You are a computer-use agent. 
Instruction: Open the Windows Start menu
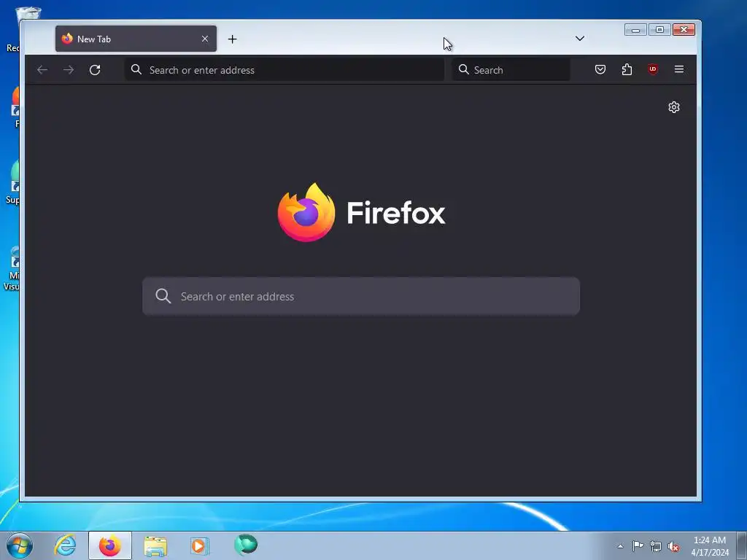pyautogui.click(x=20, y=545)
